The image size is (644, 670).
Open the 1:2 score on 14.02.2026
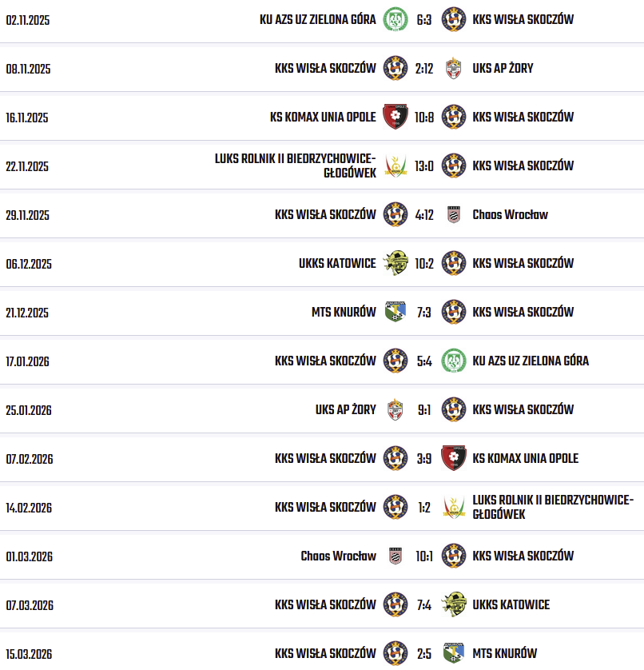pyautogui.click(x=423, y=507)
